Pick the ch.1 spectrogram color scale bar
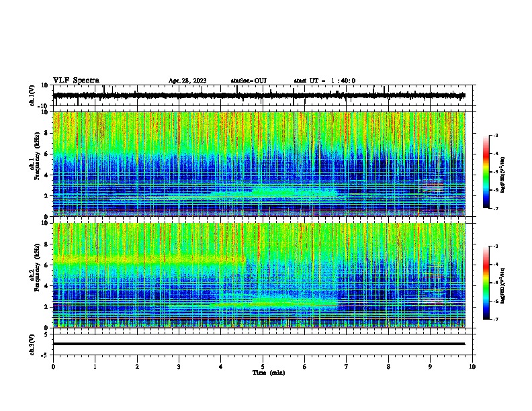Viewport: 532px width, 411px height. tap(486, 172)
